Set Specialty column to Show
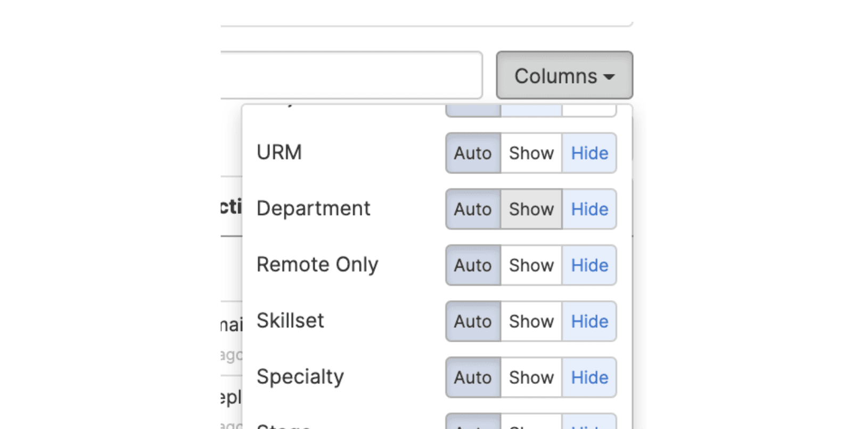The height and width of the screenshot is (429, 868). 531,377
